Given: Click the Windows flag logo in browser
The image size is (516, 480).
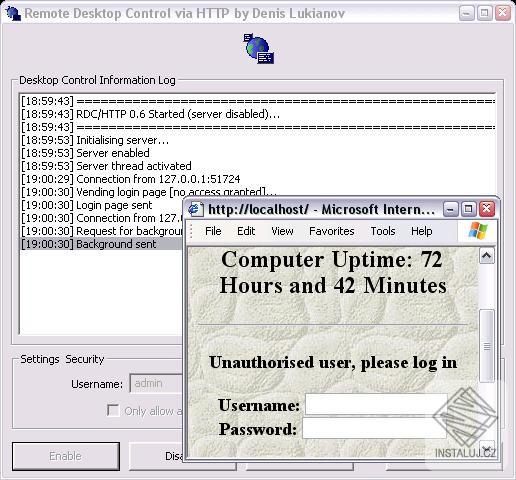Looking at the screenshot, I should (478, 231).
